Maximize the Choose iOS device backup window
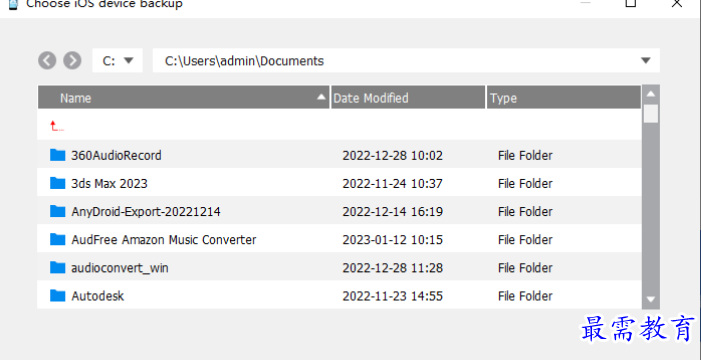This screenshot has height=360, width=703. (630, 3)
